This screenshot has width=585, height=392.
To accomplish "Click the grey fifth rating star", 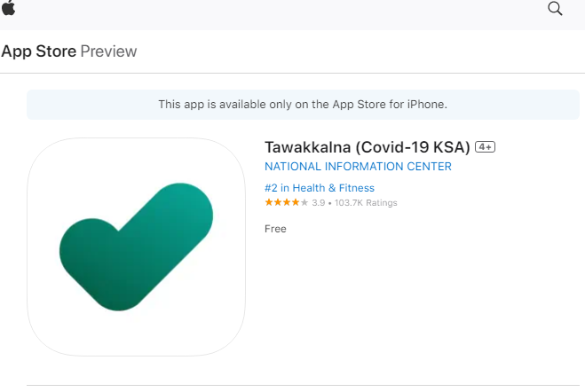I will [x=304, y=202].
